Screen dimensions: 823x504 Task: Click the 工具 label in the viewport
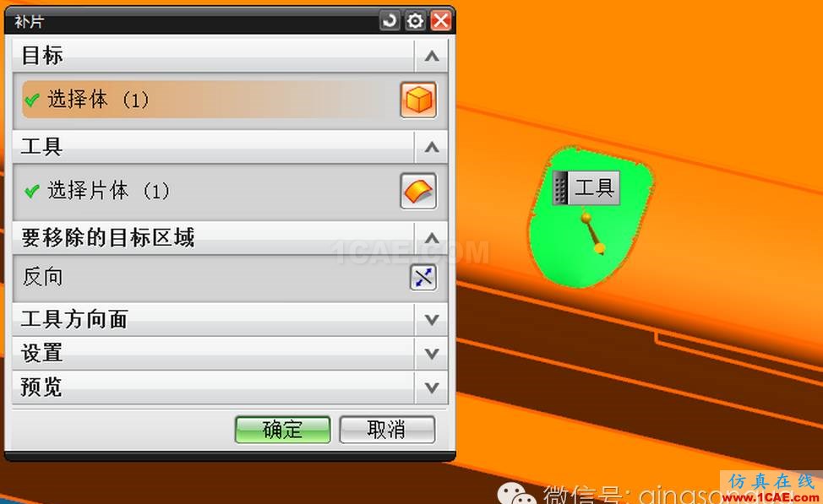click(x=594, y=187)
